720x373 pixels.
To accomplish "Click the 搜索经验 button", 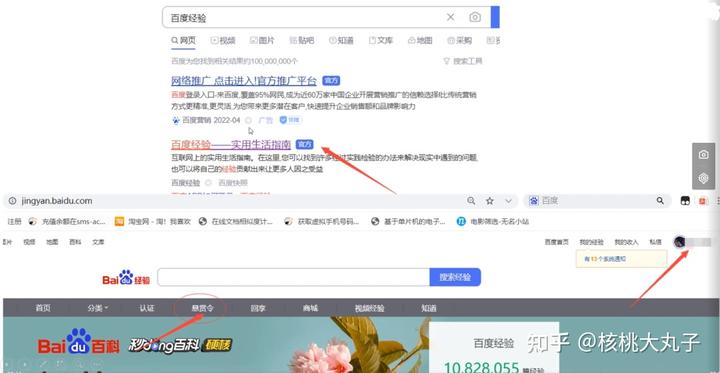I will click(x=455, y=277).
